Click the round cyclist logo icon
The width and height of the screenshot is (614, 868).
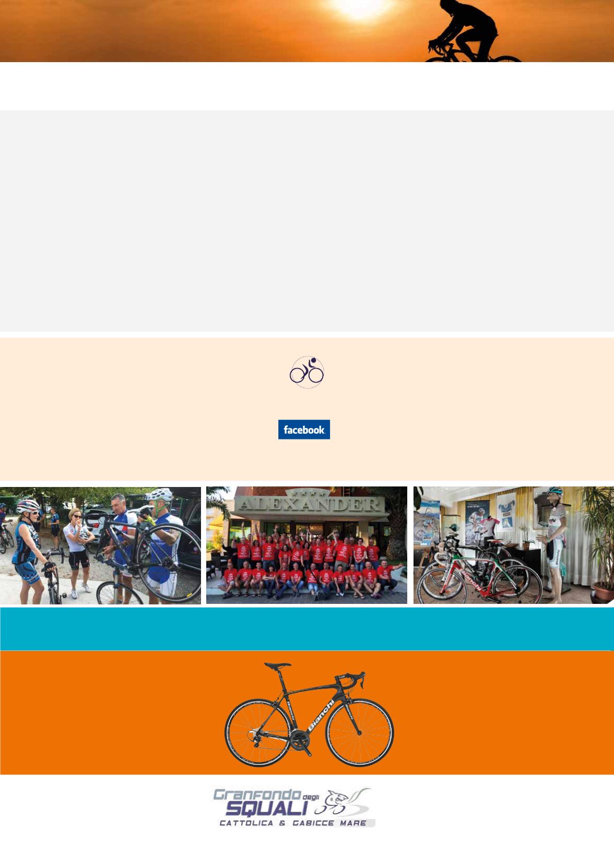click(307, 372)
